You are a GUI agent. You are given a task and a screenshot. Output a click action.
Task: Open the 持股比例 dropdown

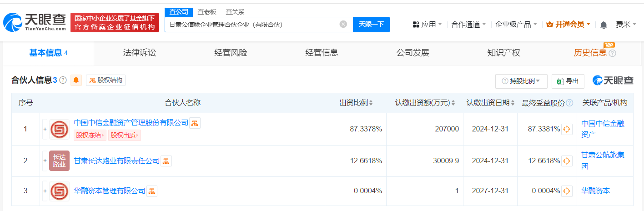(521, 81)
